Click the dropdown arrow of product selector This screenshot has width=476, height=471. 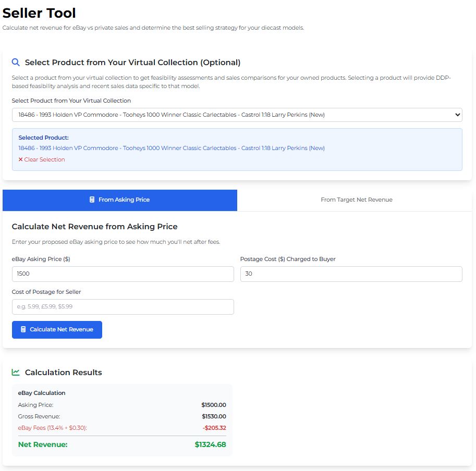tap(457, 115)
